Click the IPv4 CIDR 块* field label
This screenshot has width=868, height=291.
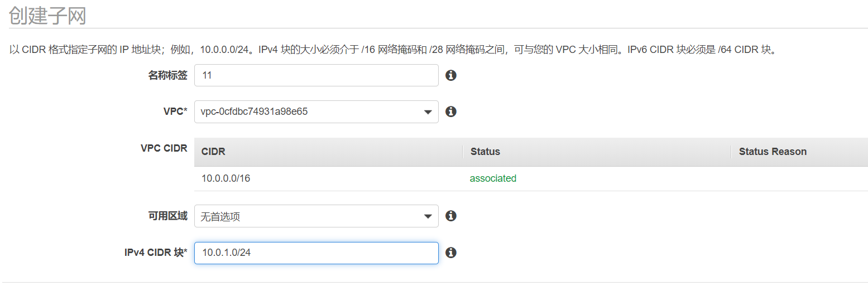pos(156,253)
